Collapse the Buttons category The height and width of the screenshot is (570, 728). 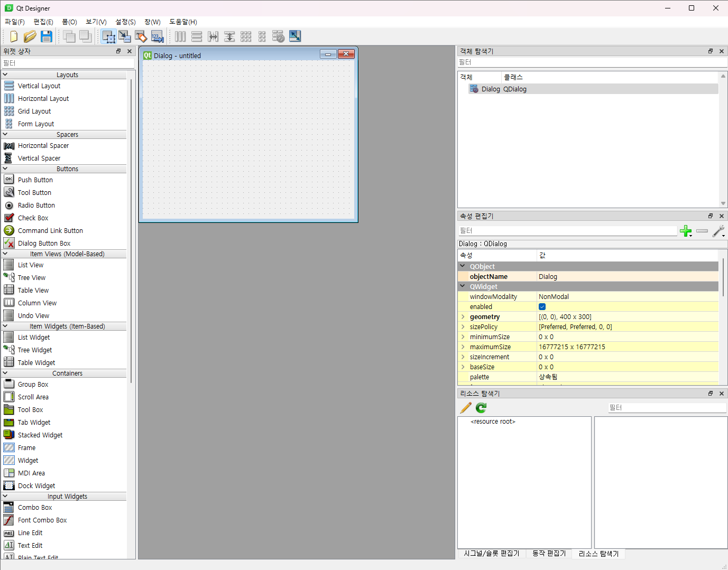pyautogui.click(x=5, y=169)
